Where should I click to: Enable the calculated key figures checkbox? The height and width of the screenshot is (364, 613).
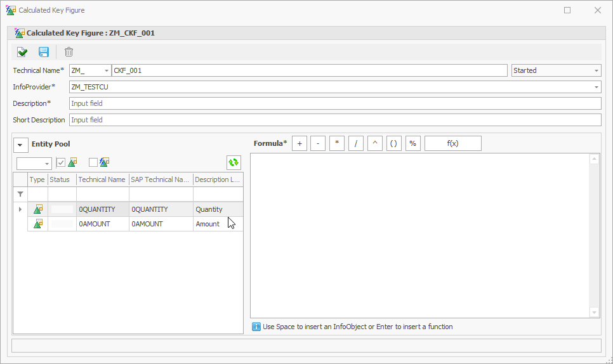tap(93, 163)
